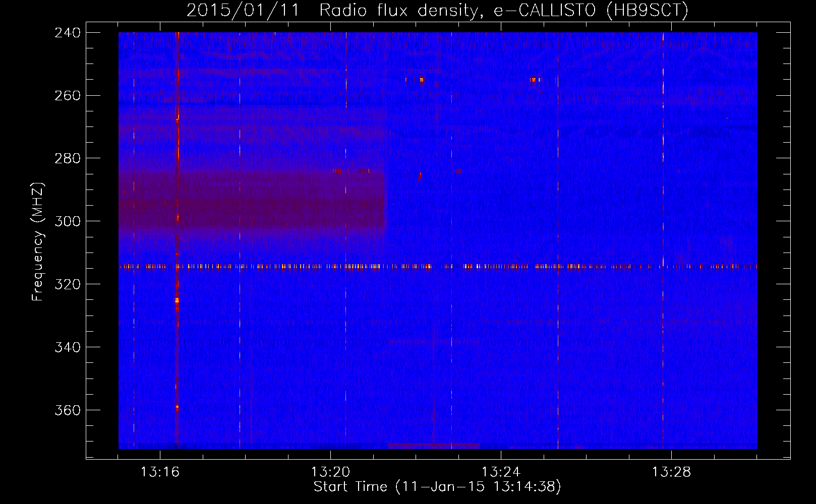
Task: Click the 340 frequency tick label
Action: [68, 348]
